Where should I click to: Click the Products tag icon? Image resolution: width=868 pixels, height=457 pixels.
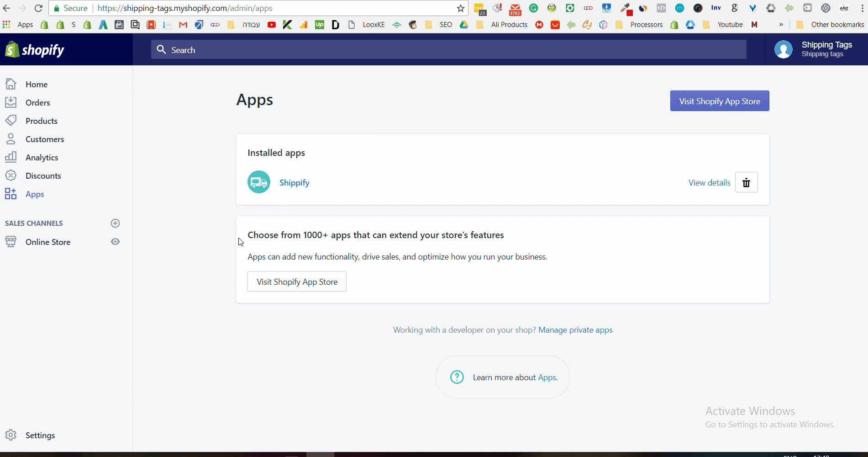click(11, 120)
